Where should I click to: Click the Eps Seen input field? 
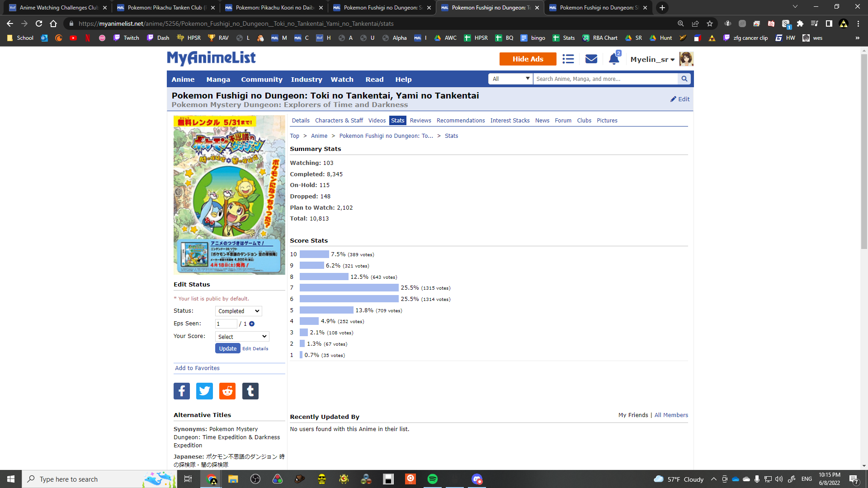tap(226, 324)
